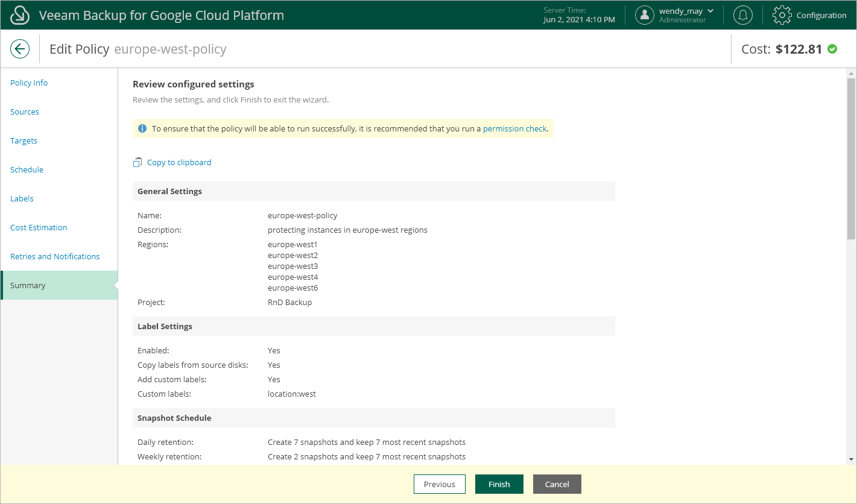The width and height of the screenshot is (857, 504).
Task: Open the Labels step
Action: (22, 198)
